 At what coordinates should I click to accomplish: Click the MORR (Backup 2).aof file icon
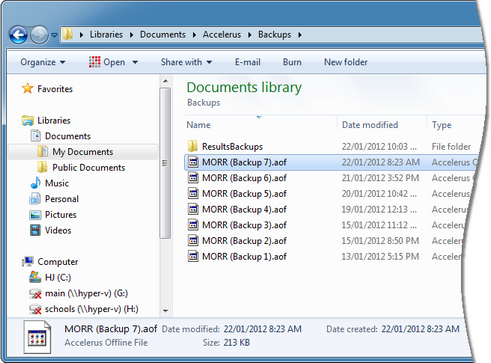point(193,240)
